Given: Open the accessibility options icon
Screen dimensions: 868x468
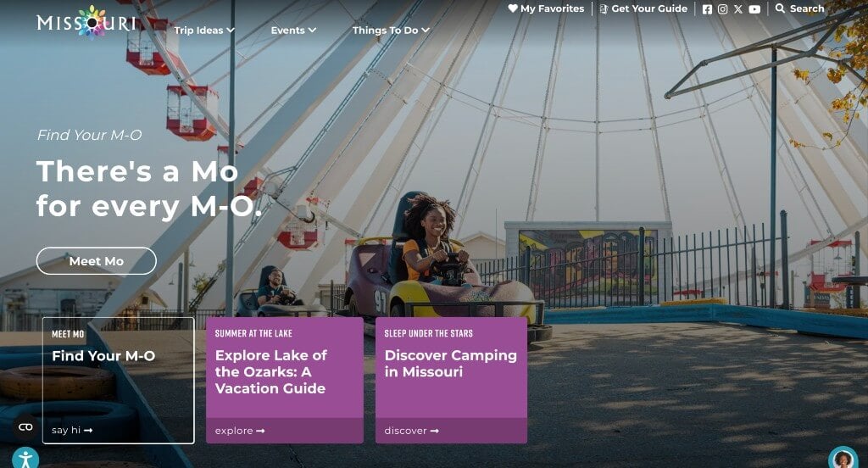Looking at the screenshot, I should click(25, 460).
